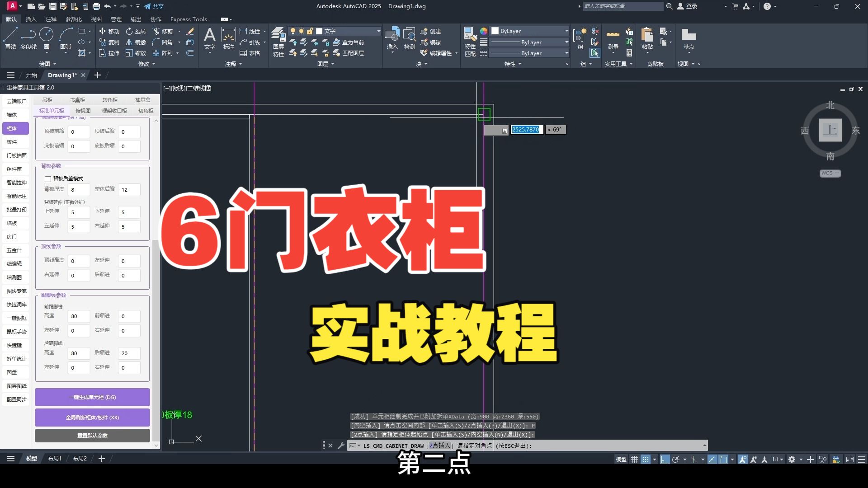Click the 重置默认参数 button

(92, 436)
